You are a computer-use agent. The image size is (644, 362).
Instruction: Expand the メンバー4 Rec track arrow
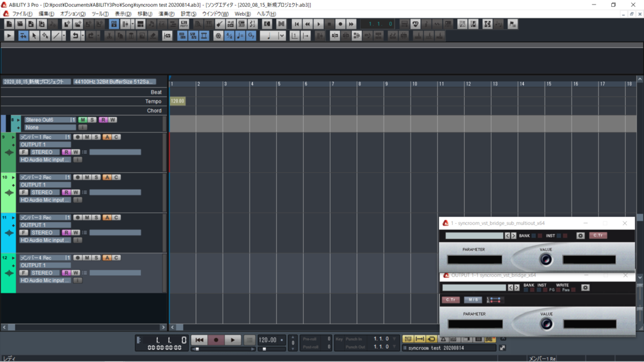click(x=13, y=258)
